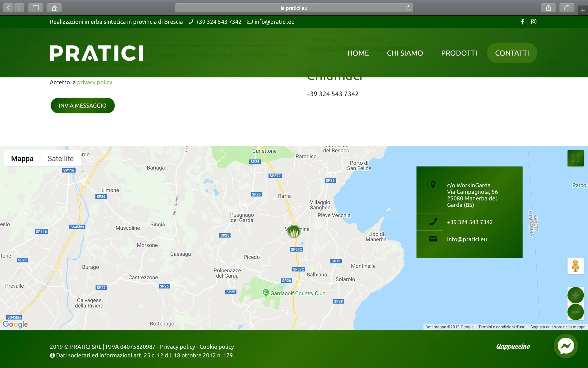Viewport: 588px width, 368px height.
Task: Switch map to Satellite view
Action: [61, 158]
